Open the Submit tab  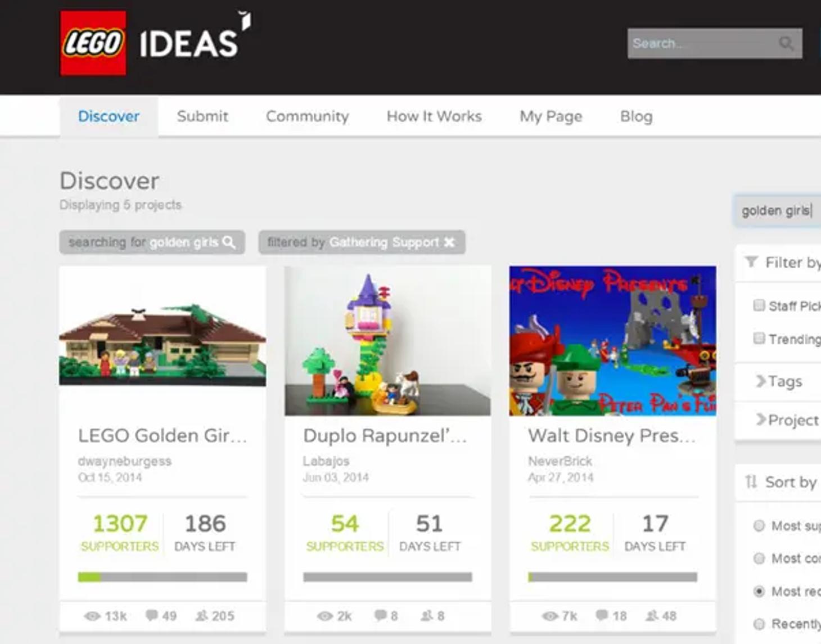coord(202,116)
